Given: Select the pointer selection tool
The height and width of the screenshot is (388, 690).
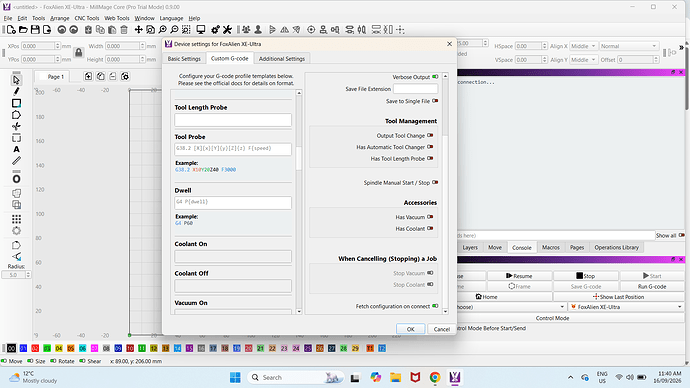Looking at the screenshot, I should point(16,80).
